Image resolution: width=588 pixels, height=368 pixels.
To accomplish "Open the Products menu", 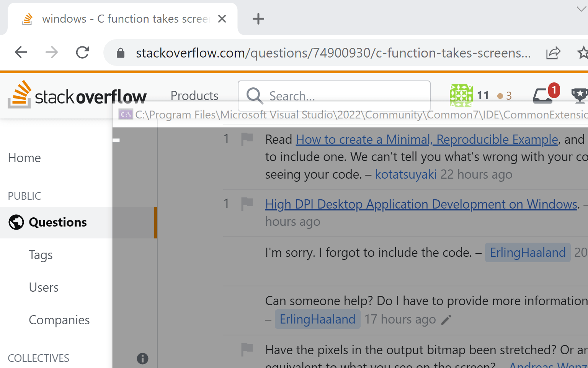I will [x=194, y=95].
